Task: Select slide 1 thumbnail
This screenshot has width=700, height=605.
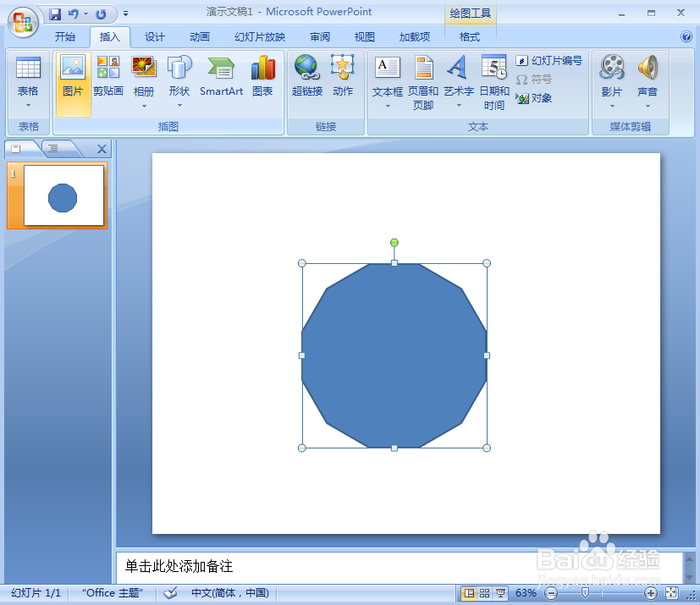Action: point(63,195)
